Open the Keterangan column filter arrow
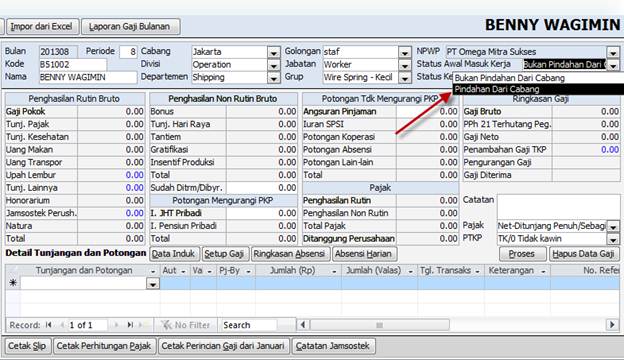This screenshot has height=360, width=624. (x=543, y=271)
